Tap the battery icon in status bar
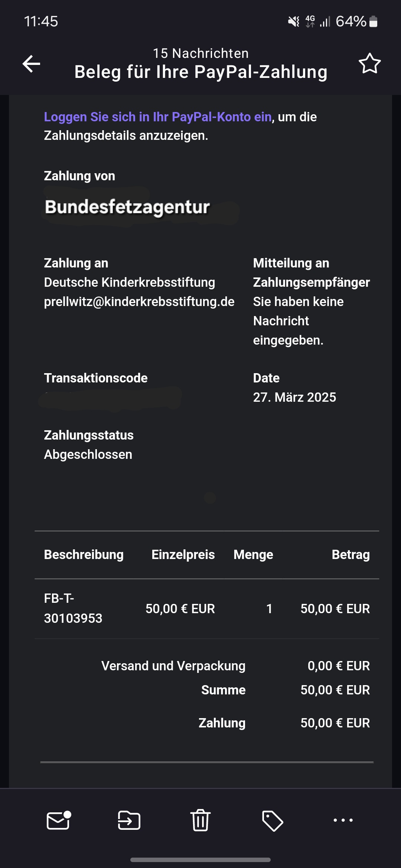Viewport: 401px width, 868px height. [374, 22]
